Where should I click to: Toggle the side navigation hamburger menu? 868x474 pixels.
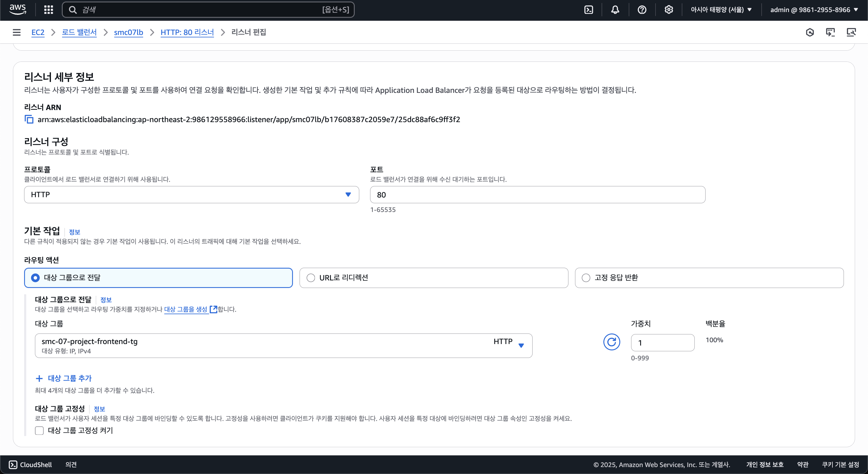(x=17, y=32)
